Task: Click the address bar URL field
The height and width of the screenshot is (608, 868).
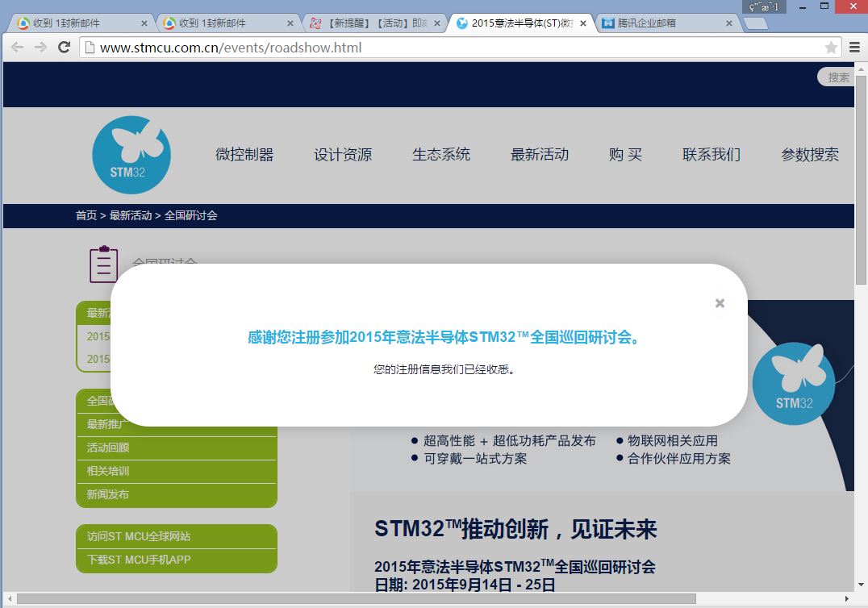Action: [460, 48]
